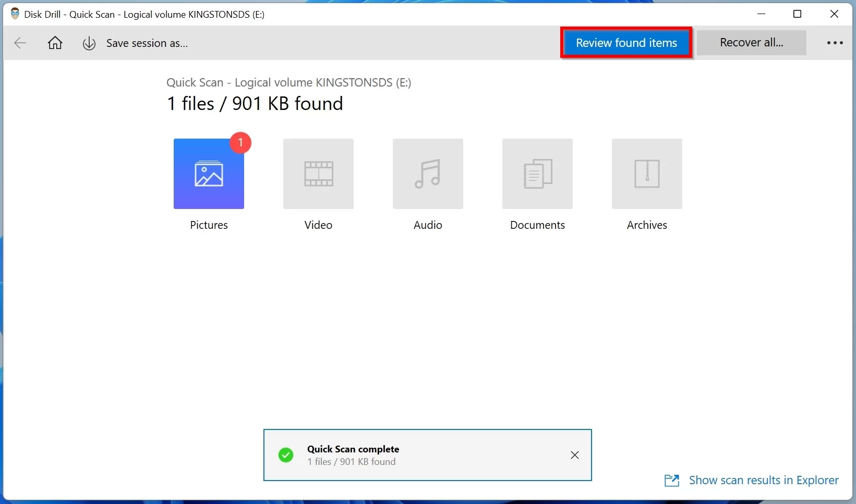Select the Documents category tile

[x=537, y=174]
